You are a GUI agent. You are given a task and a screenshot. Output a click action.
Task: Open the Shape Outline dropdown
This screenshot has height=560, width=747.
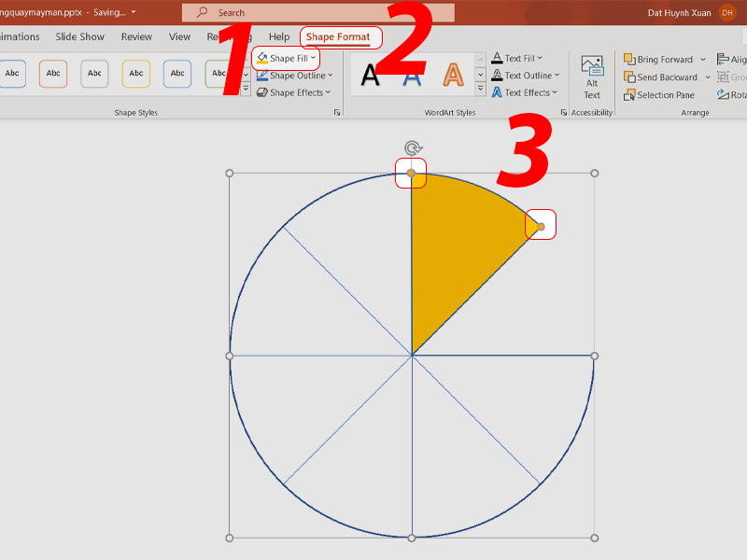pos(296,76)
